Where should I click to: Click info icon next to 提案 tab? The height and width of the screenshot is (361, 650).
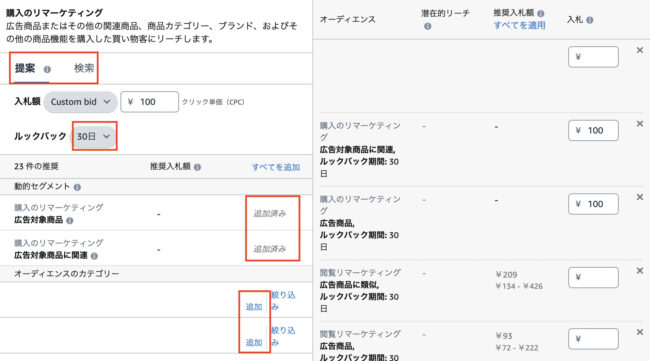click(x=47, y=69)
